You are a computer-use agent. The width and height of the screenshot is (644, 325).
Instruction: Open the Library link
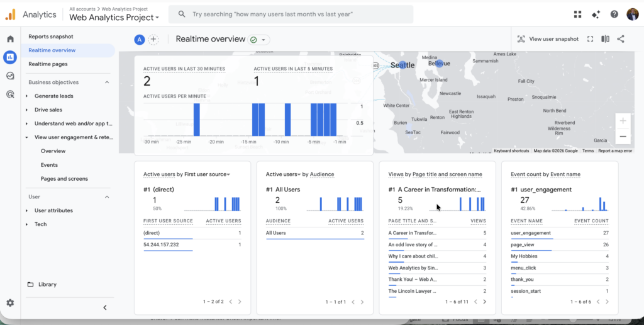pos(47,284)
